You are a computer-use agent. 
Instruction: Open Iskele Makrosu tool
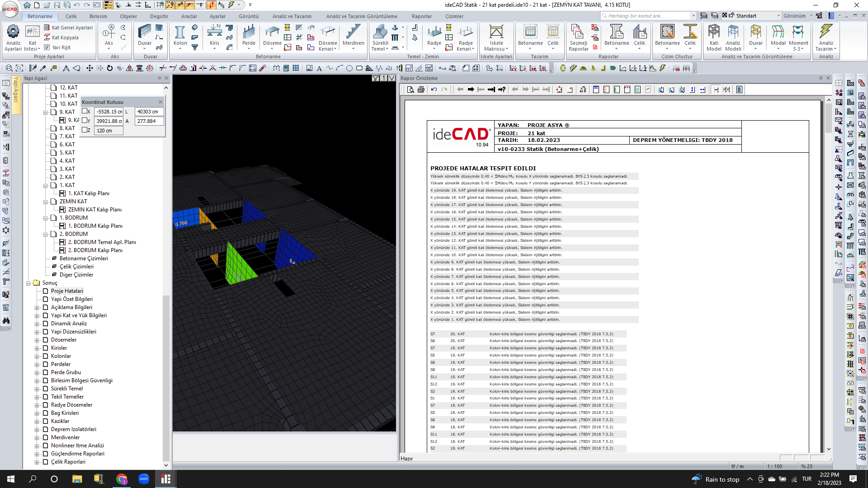(496, 38)
